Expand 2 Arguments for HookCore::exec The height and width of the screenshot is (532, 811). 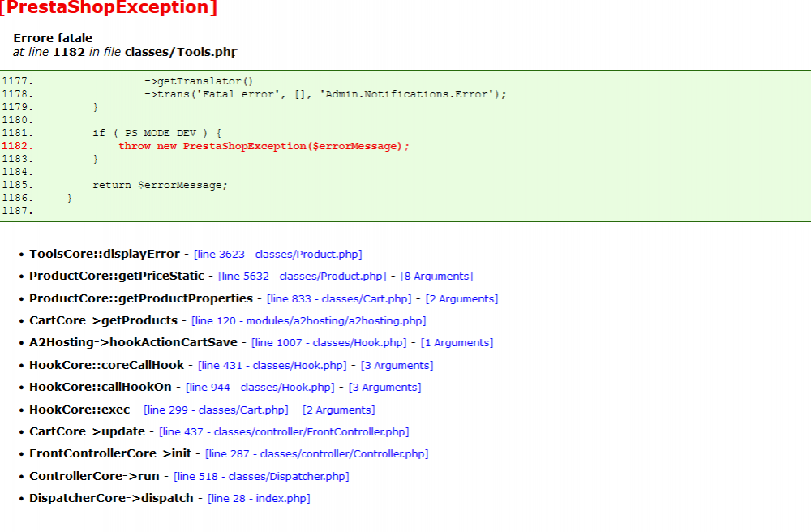338,410
